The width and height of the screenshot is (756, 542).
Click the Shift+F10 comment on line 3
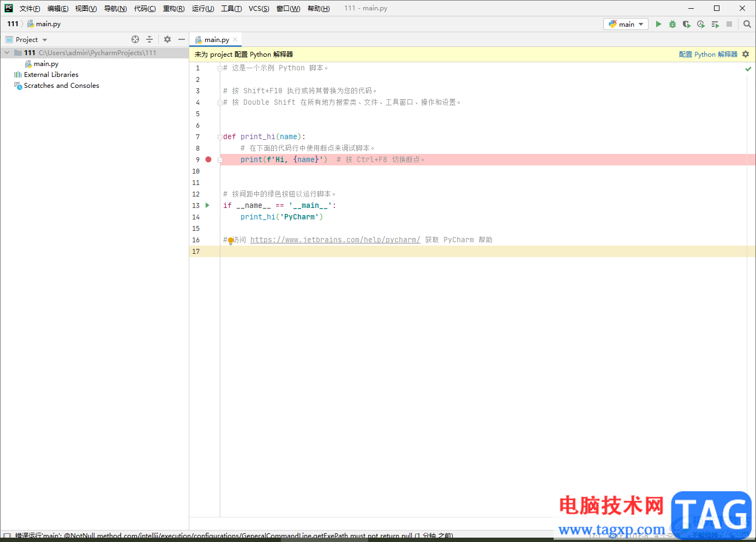click(x=300, y=91)
